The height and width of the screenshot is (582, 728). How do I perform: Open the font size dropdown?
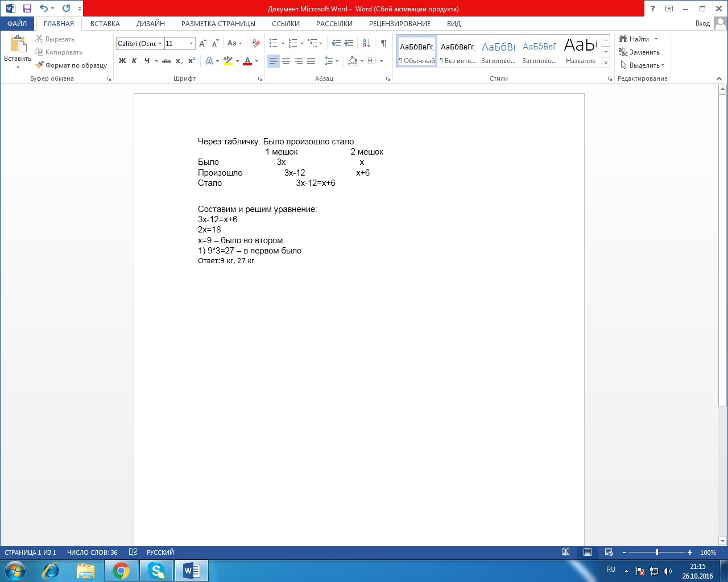pos(191,44)
